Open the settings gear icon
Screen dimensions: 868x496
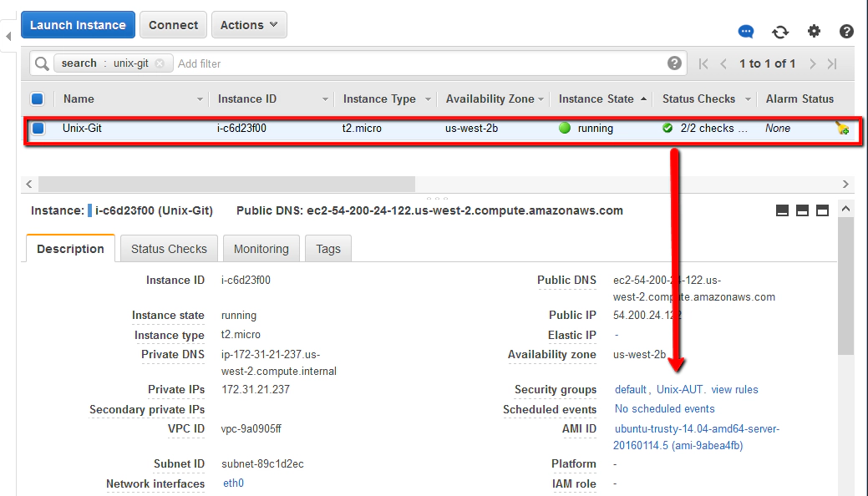[x=814, y=32]
